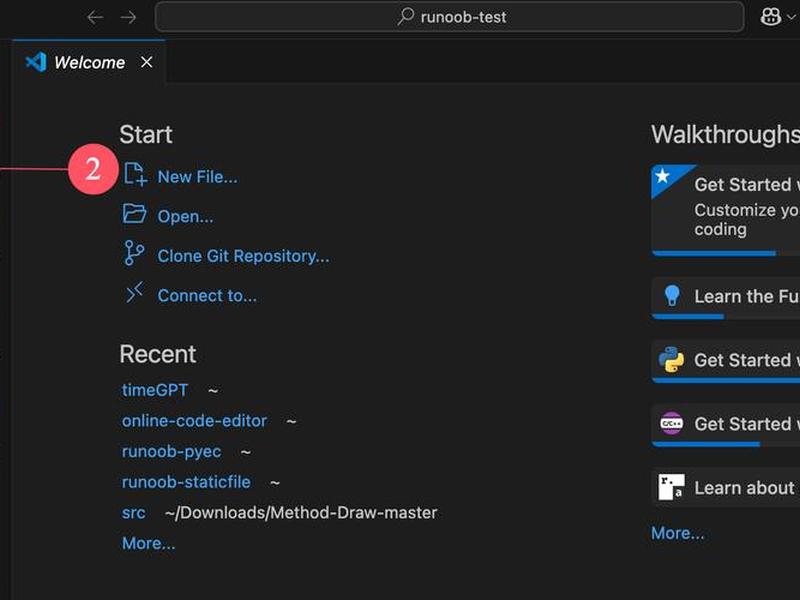Select the Welcome tab

89,62
